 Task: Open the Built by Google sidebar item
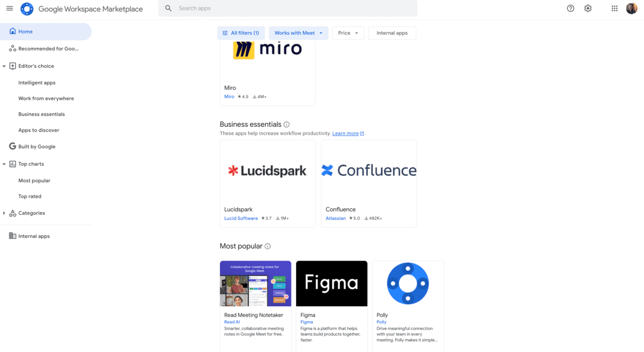tap(37, 147)
